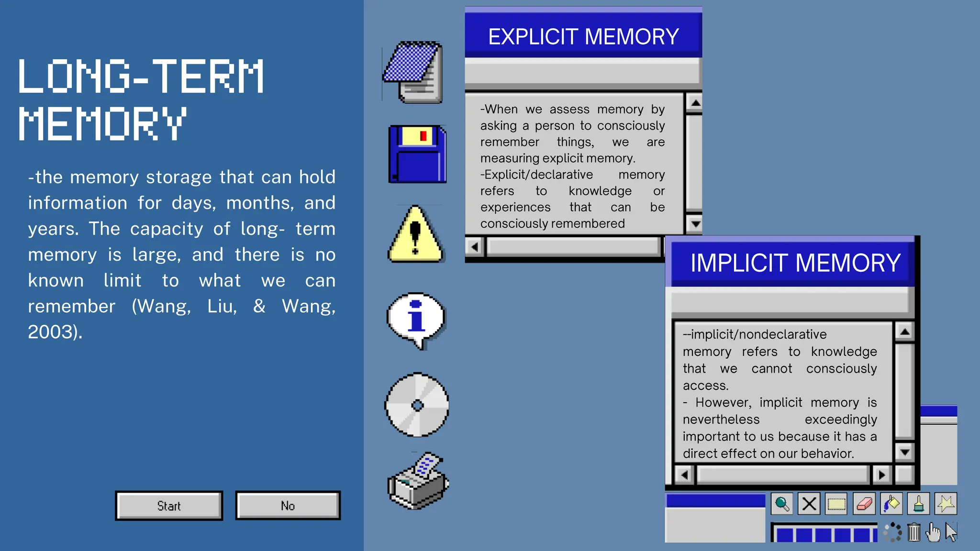Viewport: 980px width, 551px height.
Task: Click the notepad icon
Action: point(413,72)
